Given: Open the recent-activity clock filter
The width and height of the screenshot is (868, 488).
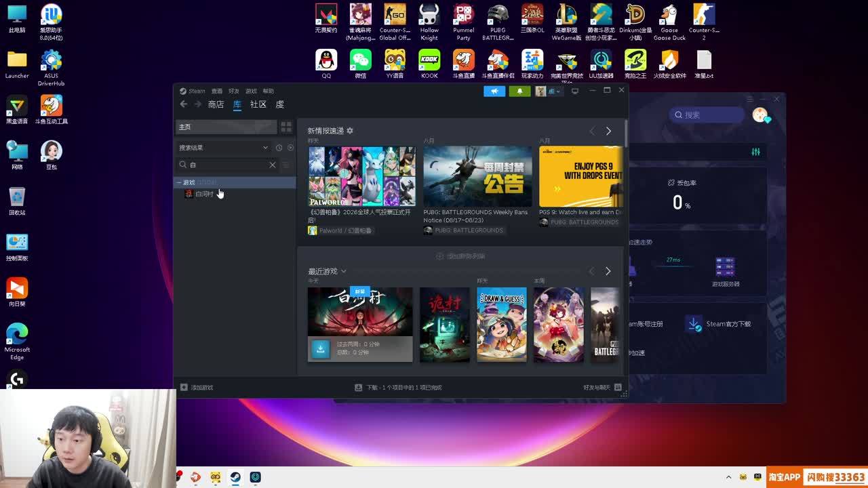Looking at the screenshot, I should point(279,148).
